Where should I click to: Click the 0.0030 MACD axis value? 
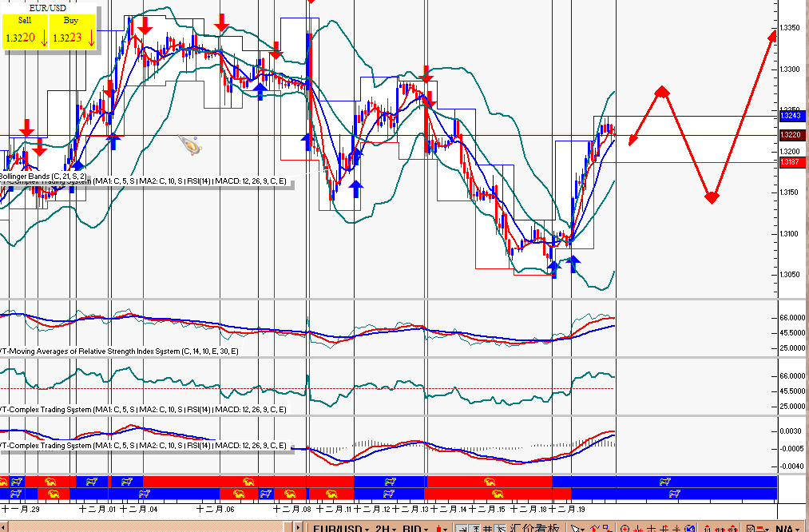[791, 431]
